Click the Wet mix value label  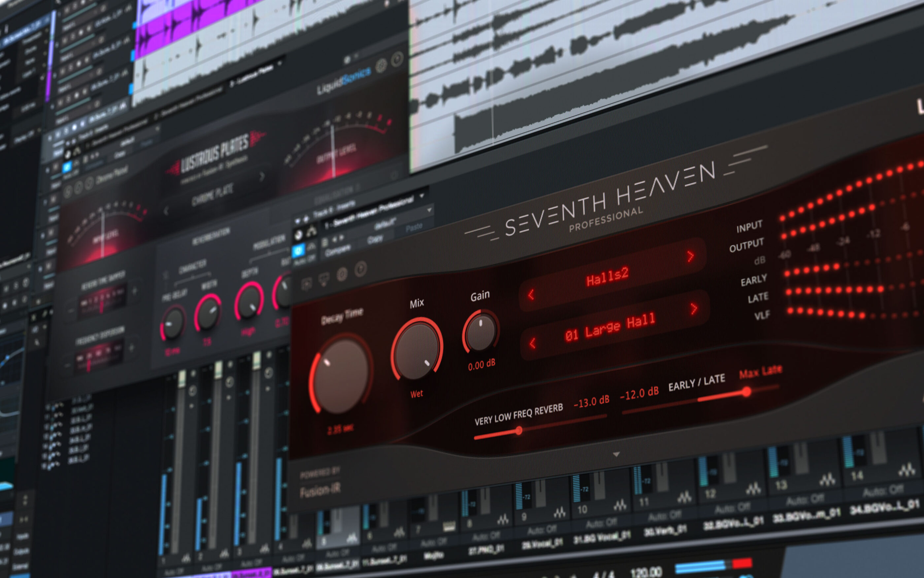click(x=416, y=394)
